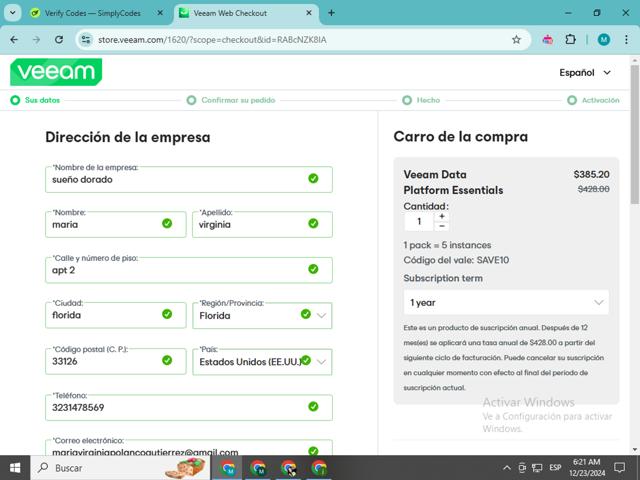Click the green checkmark in Calle field
Screen dimensions: 640x480
[313, 269]
